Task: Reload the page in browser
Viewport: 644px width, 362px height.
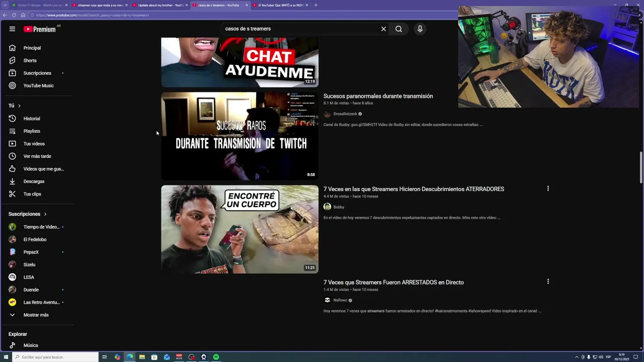Action: click(x=14, y=15)
